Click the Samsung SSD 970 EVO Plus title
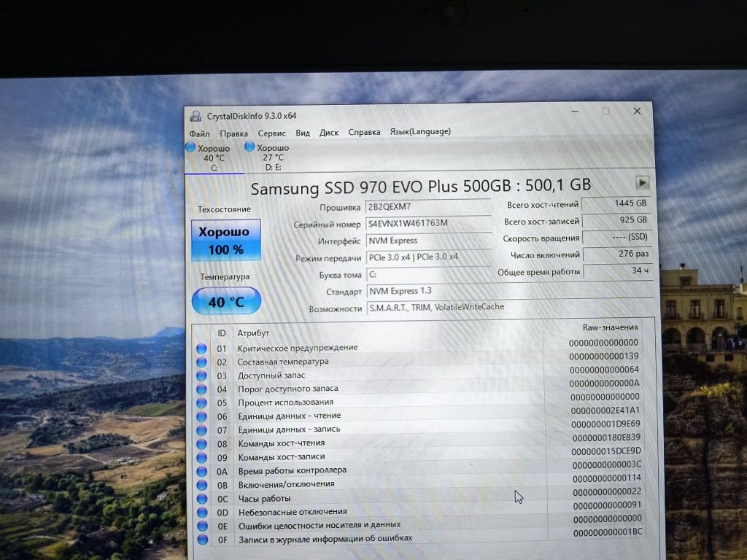Image resolution: width=747 pixels, height=560 pixels. (x=421, y=186)
